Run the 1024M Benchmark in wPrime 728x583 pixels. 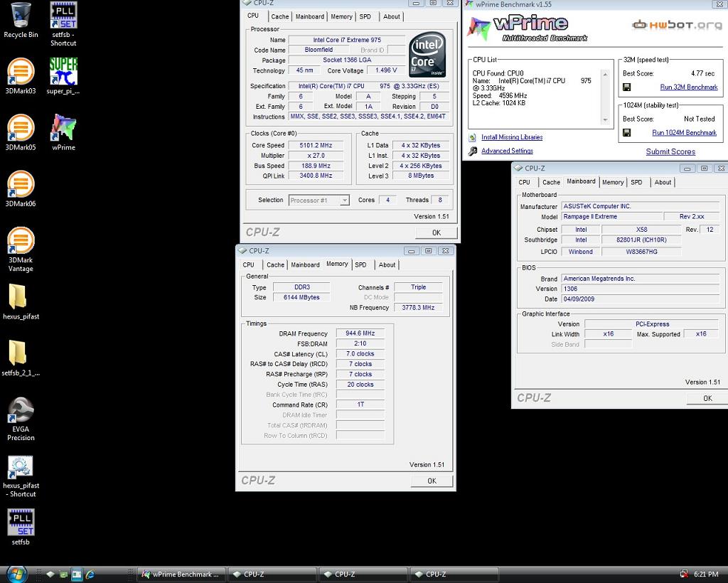[684, 133]
